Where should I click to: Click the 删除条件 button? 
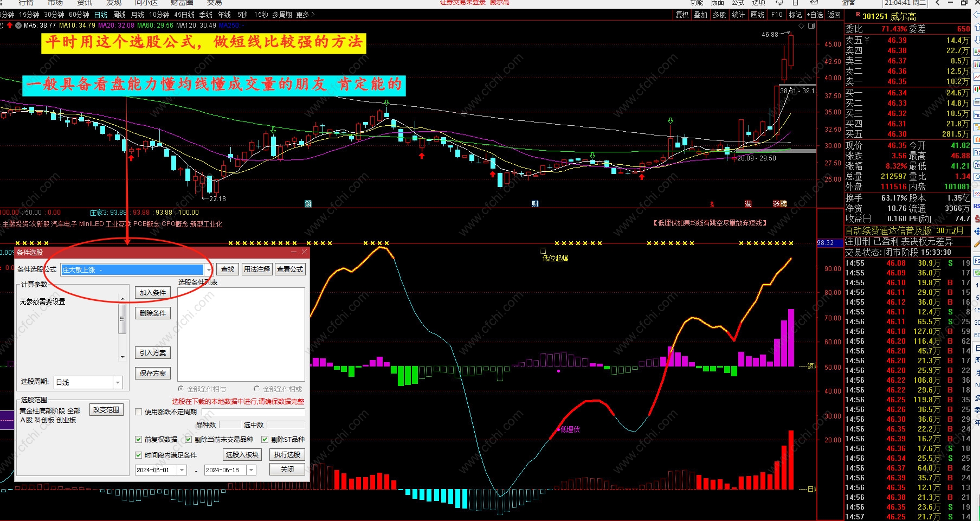click(x=153, y=313)
